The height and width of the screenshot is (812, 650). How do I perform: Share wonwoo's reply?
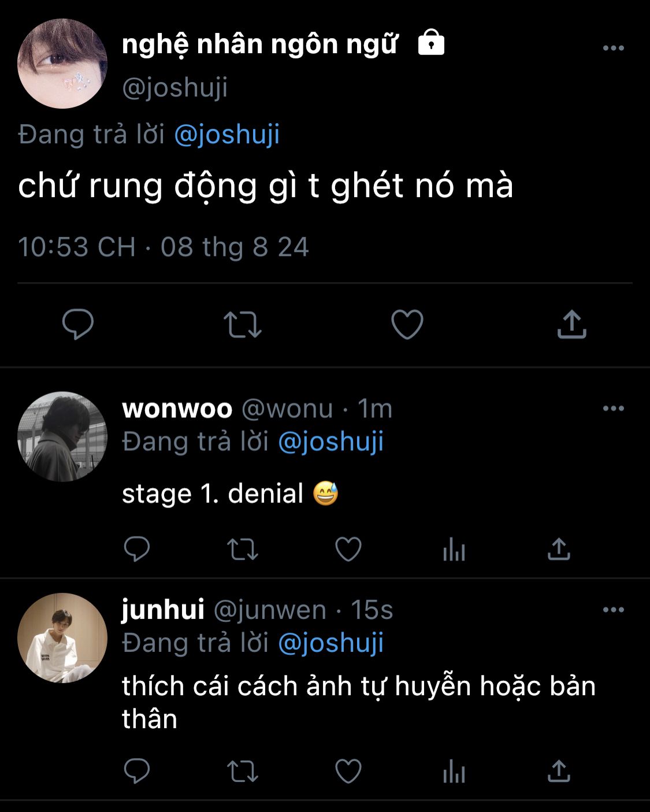pyautogui.click(x=559, y=549)
